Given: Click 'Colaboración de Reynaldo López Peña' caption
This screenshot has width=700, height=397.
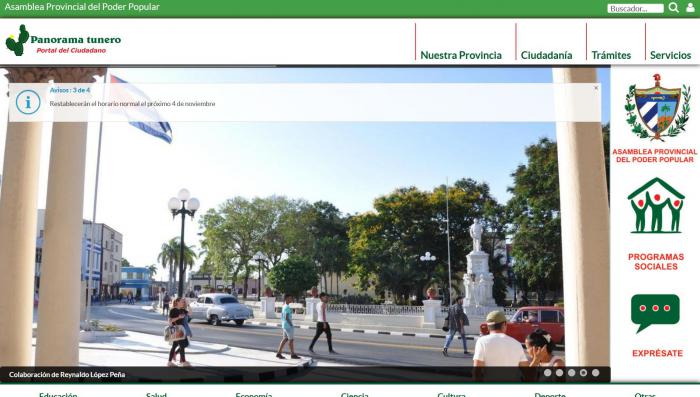Looking at the screenshot, I should [67, 375].
